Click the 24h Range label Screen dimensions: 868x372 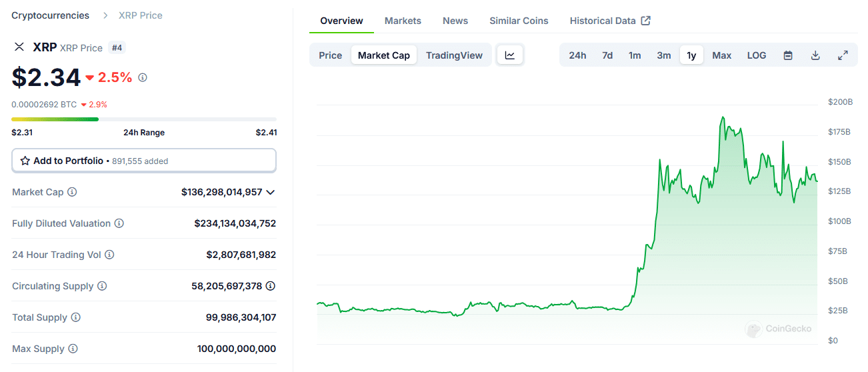pyautogui.click(x=144, y=133)
